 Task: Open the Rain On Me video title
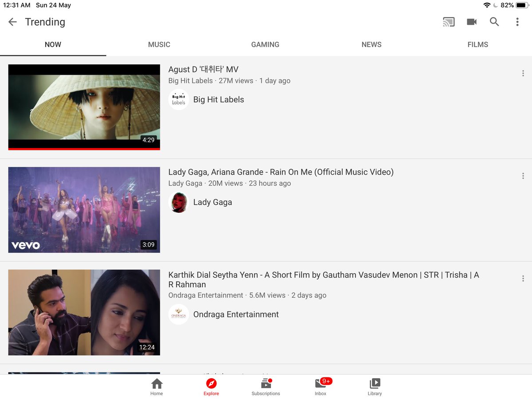click(281, 172)
